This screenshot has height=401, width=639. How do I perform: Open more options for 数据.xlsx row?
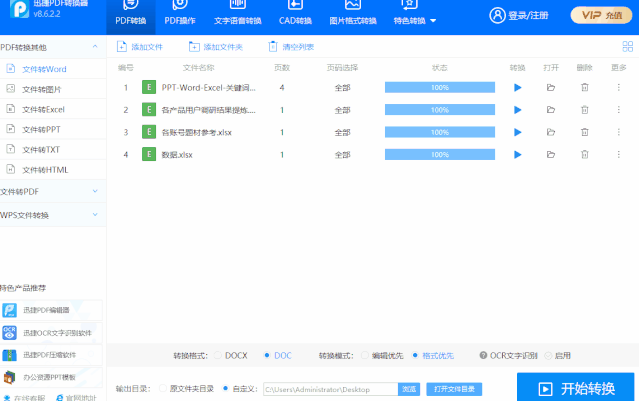click(619, 154)
